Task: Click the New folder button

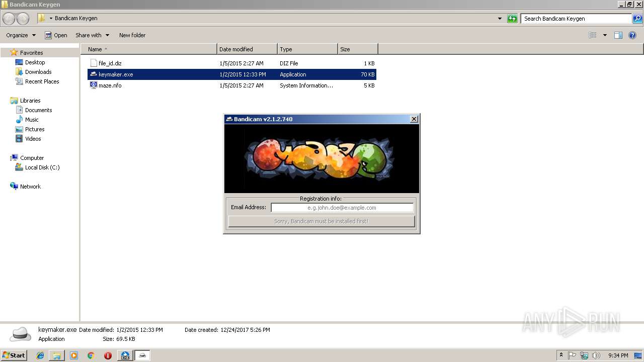Action: 132,35
